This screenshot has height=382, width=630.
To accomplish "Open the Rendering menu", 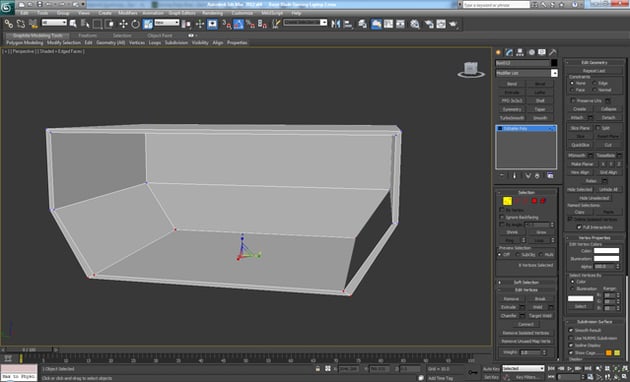I will click(x=213, y=13).
